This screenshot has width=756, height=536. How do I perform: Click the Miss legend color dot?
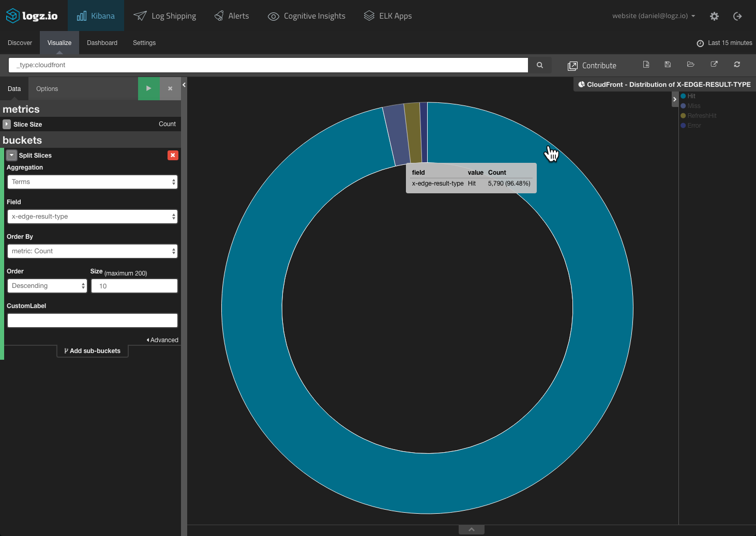tap(683, 106)
